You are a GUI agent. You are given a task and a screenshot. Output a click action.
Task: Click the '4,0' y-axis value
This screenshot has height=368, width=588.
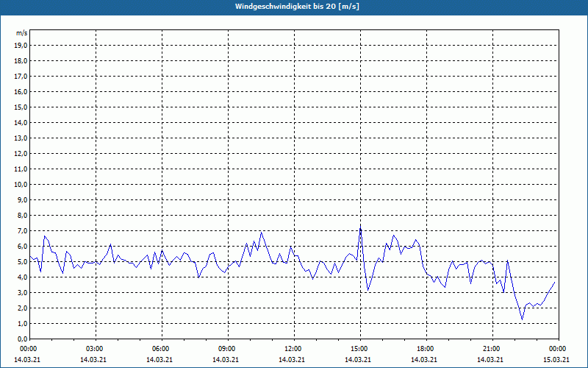tap(23, 277)
